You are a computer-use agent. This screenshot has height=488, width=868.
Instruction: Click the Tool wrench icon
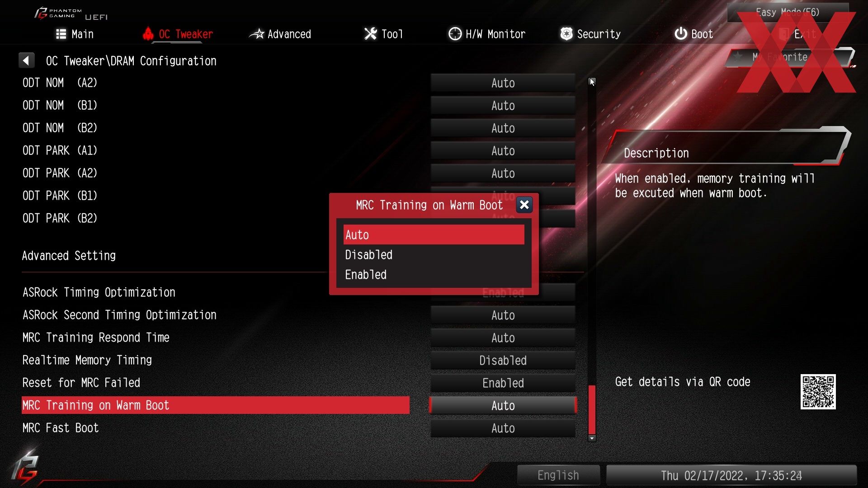(370, 33)
